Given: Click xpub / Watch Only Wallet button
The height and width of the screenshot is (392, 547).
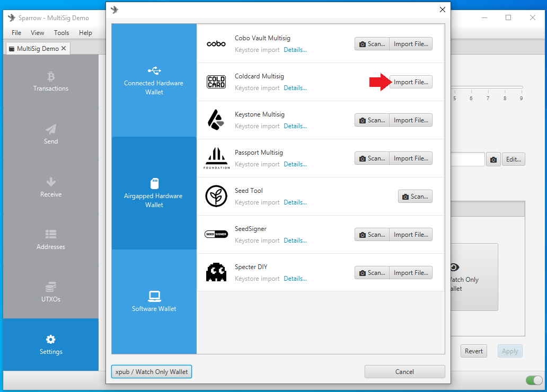Looking at the screenshot, I should (x=152, y=372).
